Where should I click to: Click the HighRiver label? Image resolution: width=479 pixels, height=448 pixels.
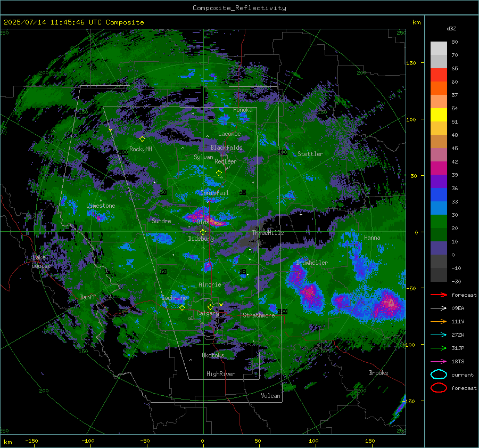click(221, 374)
